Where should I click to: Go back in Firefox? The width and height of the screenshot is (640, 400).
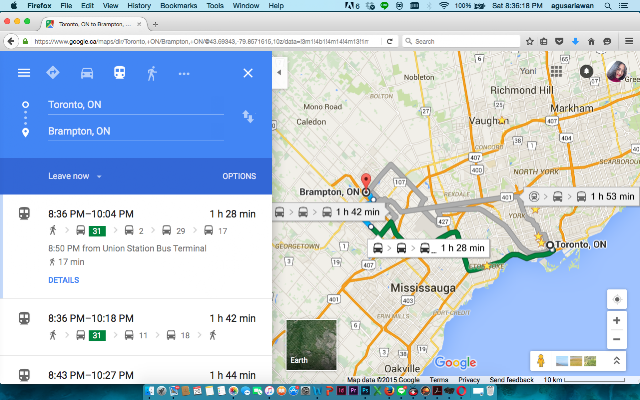click(11, 41)
